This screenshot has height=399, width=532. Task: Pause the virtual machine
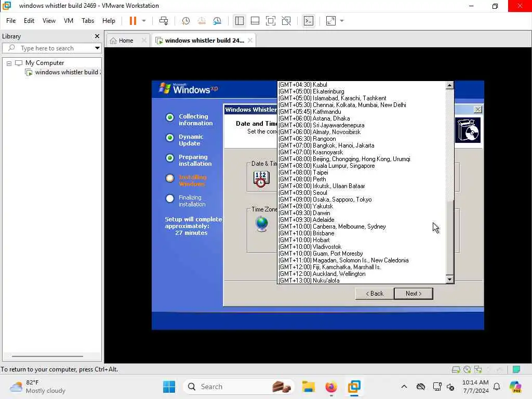click(x=132, y=21)
